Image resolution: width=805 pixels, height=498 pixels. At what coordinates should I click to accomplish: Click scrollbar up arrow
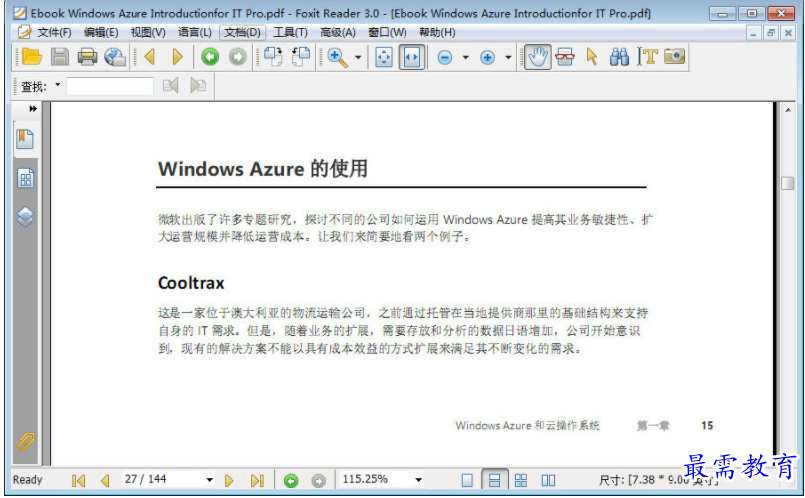point(788,110)
